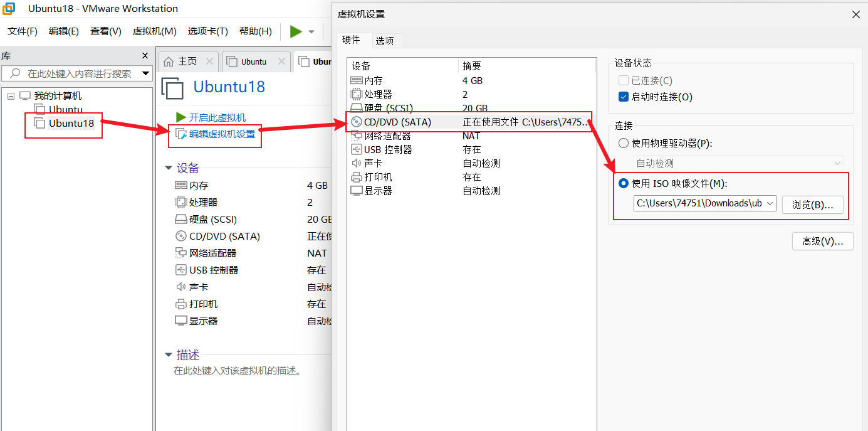Toggle the 启动时连接 checkbox
The height and width of the screenshot is (431, 868).
point(623,97)
